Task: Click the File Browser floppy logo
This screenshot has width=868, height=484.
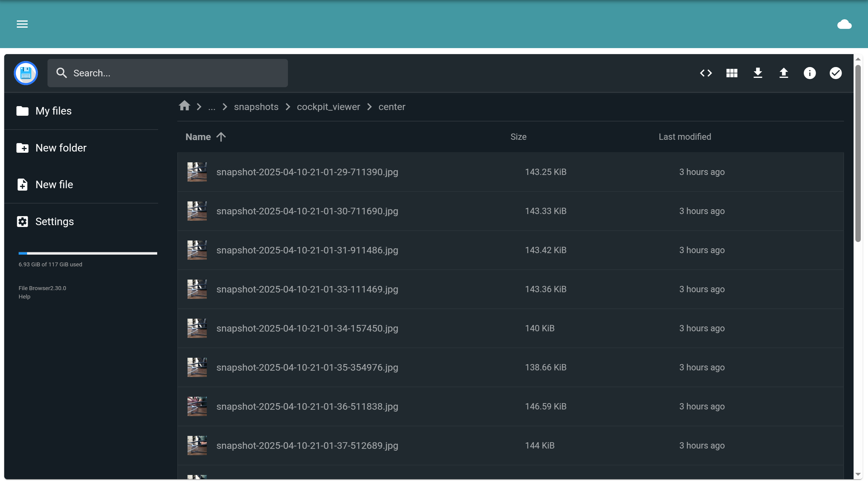Action: (x=26, y=73)
